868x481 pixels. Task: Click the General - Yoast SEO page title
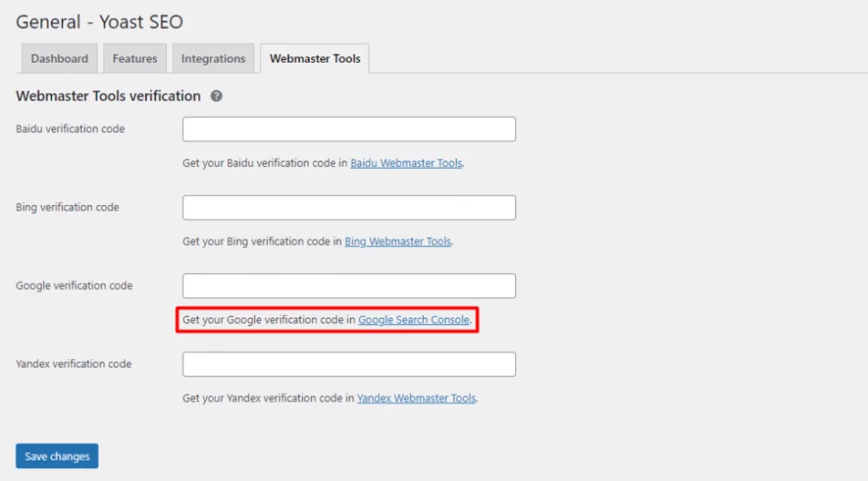click(99, 21)
